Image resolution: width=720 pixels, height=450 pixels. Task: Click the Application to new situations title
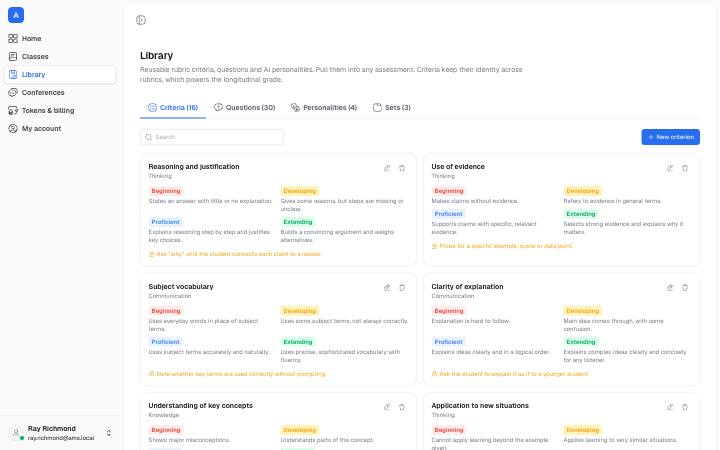(x=480, y=406)
